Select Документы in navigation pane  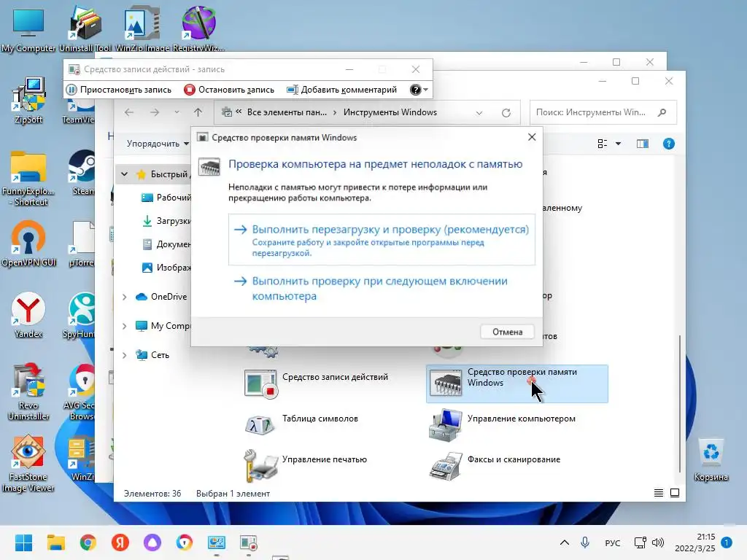point(166,244)
